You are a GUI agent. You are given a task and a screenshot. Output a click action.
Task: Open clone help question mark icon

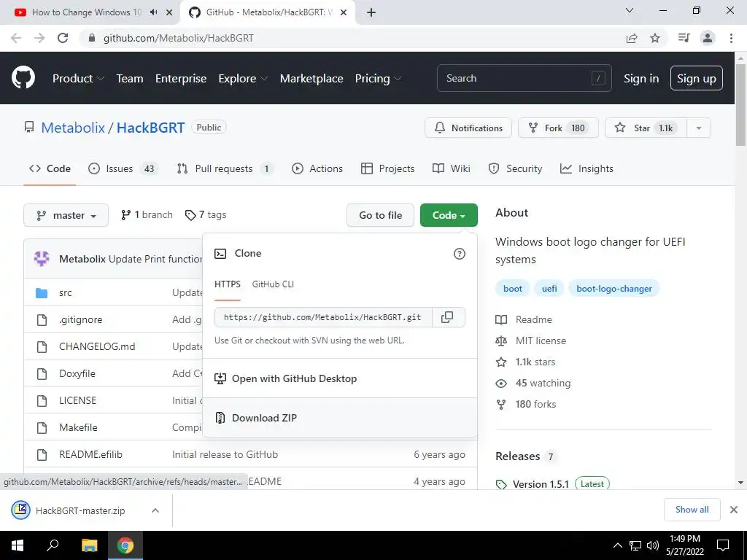tap(460, 254)
